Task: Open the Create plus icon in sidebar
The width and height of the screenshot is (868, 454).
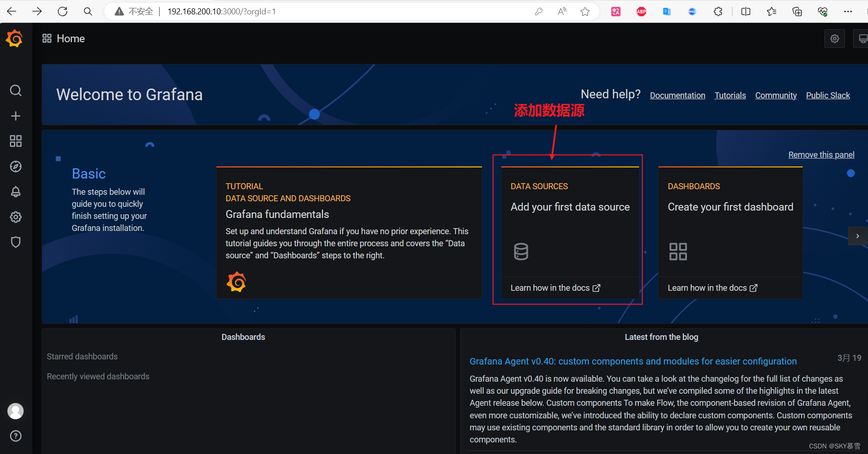Action: pos(16,116)
